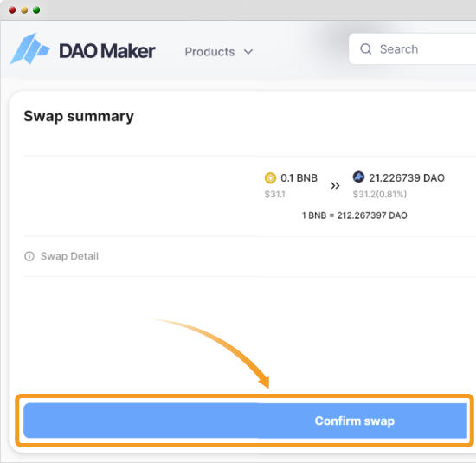Click the BNB coin icon

270,178
